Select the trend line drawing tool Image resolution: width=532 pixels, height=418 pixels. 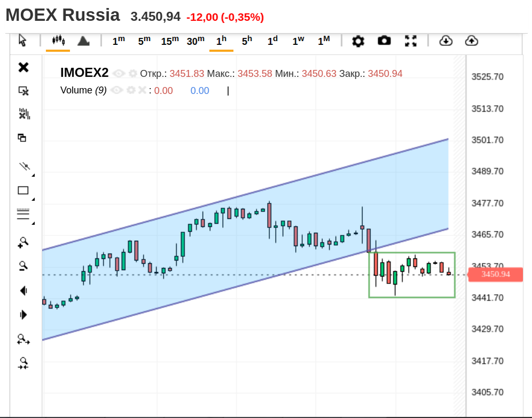(x=25, y=166)
